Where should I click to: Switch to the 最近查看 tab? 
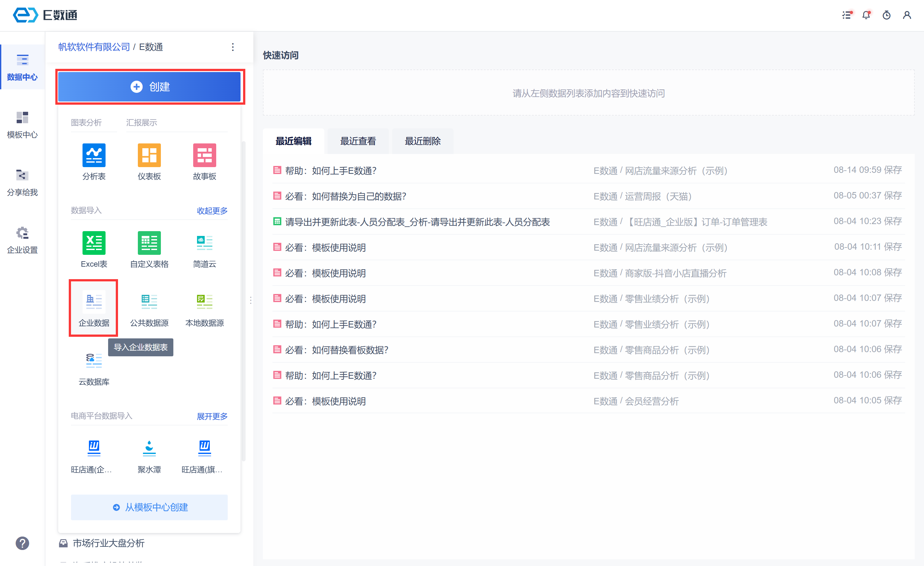point(358,141)
